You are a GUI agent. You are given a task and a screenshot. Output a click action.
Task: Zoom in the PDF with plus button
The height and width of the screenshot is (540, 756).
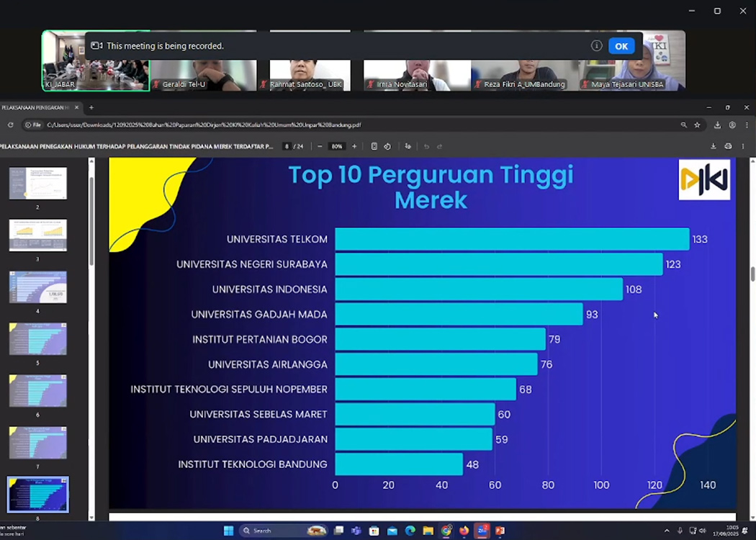[x=354, y=146]
